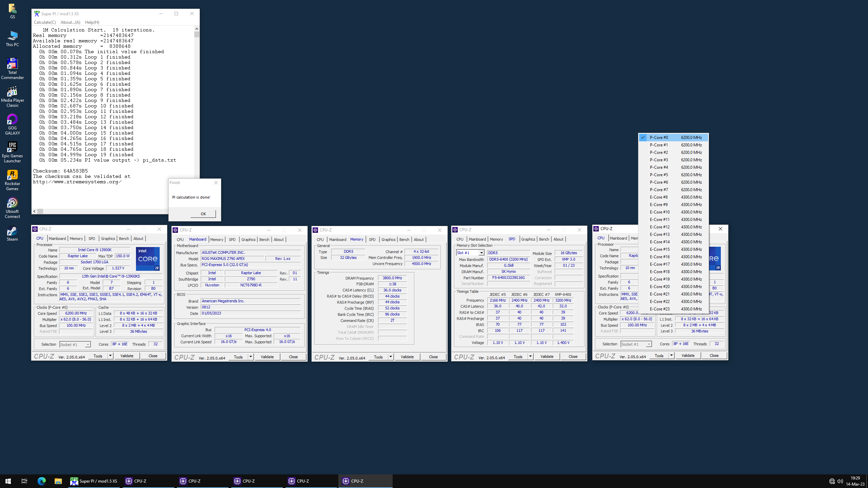The width and height of the screenshot is (868, 488).
Task: Click Super PI scroll left arrow
Action: pyautogui.click(x=34, y=211)
